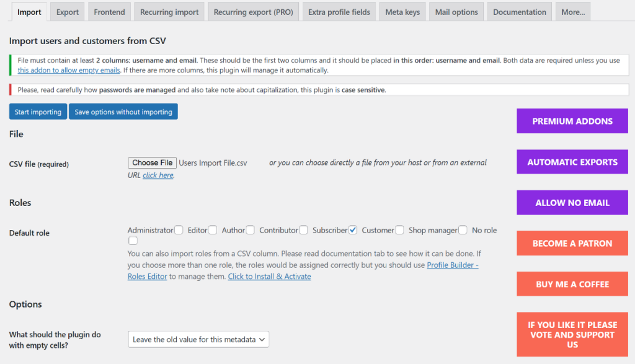Click the Start importing button
Screen dimensions: 635x364
(x=38, y=111)
